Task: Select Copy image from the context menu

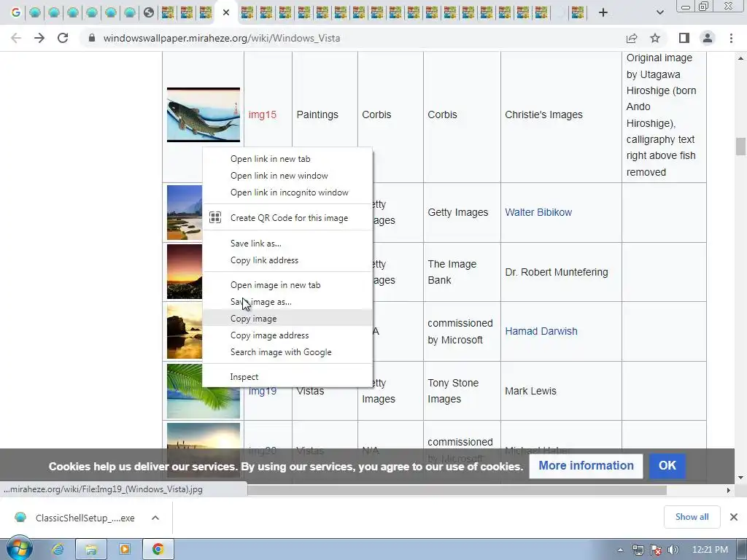Action: tap(287, 318)
